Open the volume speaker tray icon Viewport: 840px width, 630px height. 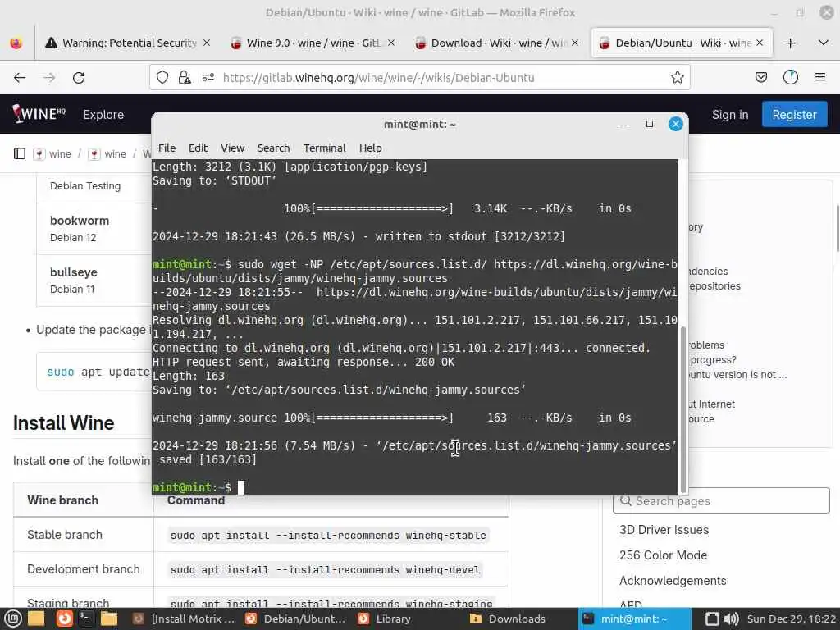[731, 619]
